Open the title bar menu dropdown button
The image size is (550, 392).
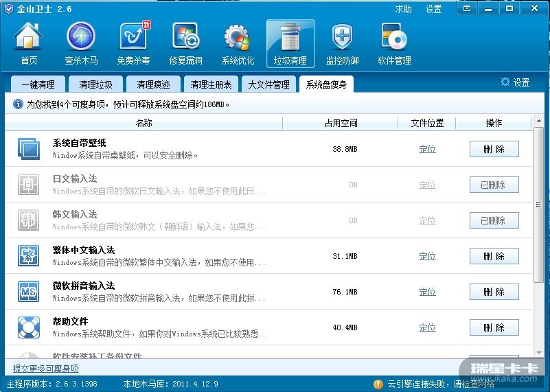tap(467, 8)
